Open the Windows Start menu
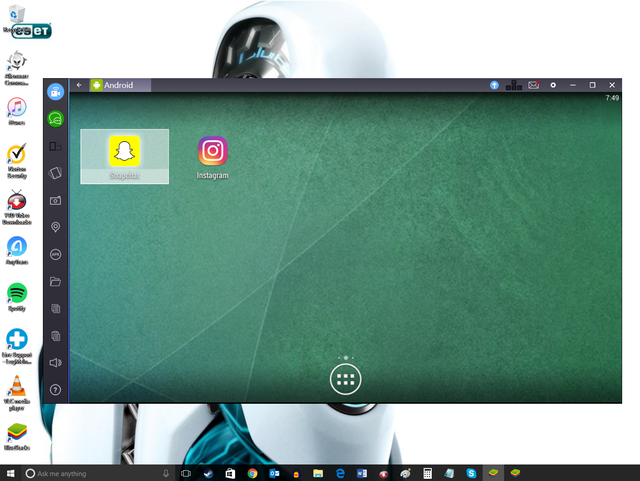 [11, 473]
